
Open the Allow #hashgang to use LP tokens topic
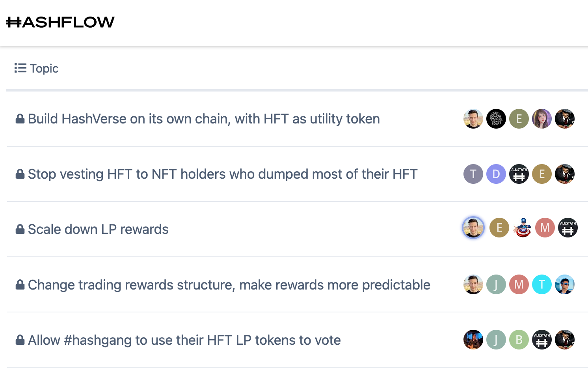point(184,340)
